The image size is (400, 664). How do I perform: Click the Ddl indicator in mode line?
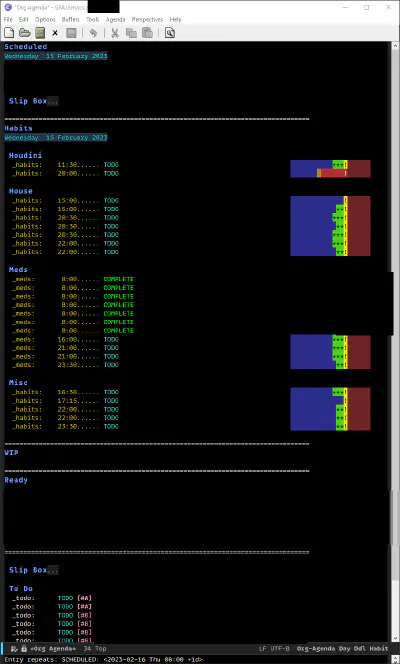[x=359, y=648]
